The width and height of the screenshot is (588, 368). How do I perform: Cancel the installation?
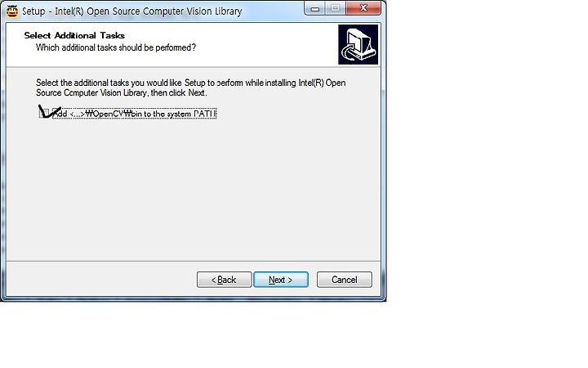coord(345,280)
